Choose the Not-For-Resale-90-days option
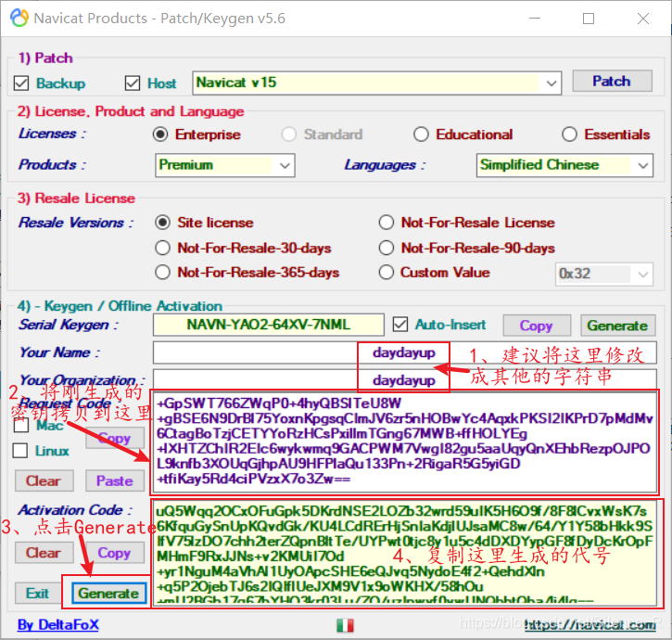This screenshot has height=640, width=672. (387, 248)
